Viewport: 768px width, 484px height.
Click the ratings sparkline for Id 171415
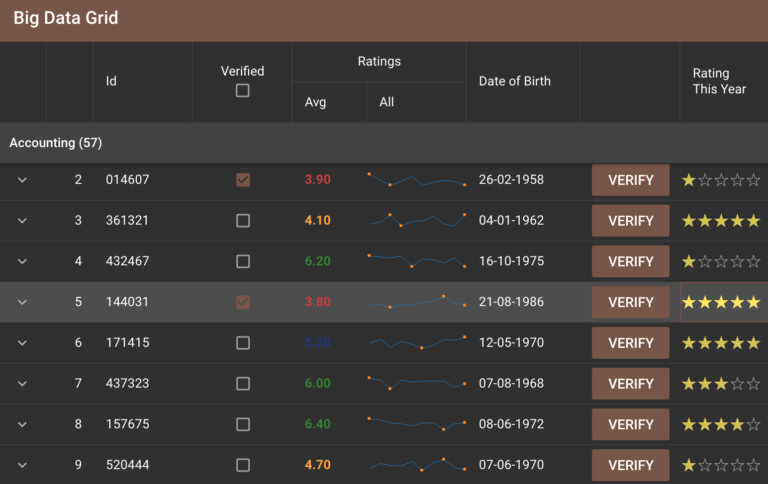point(416,343)
